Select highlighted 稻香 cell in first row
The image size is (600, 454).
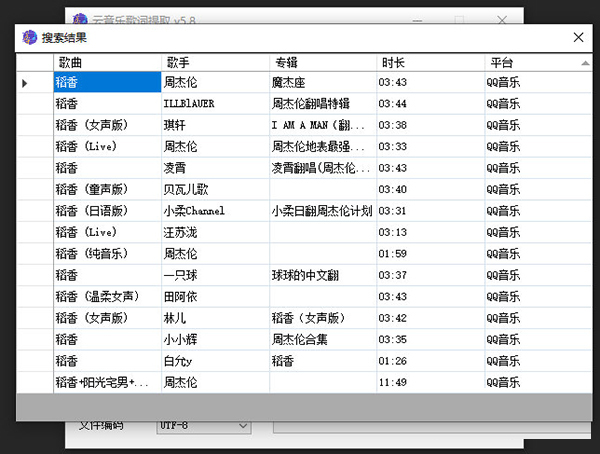[x=108, y=82]
